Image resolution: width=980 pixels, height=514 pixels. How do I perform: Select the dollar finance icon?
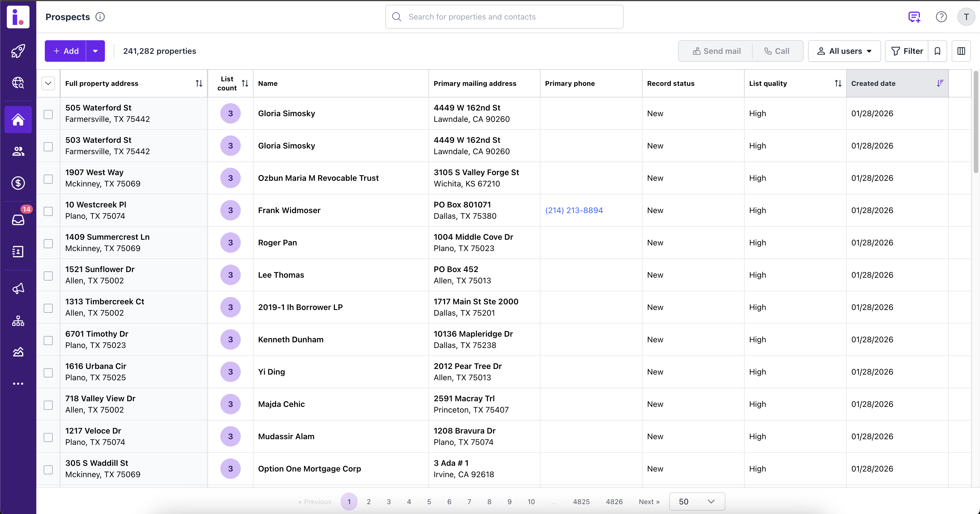tap(18, 183)
